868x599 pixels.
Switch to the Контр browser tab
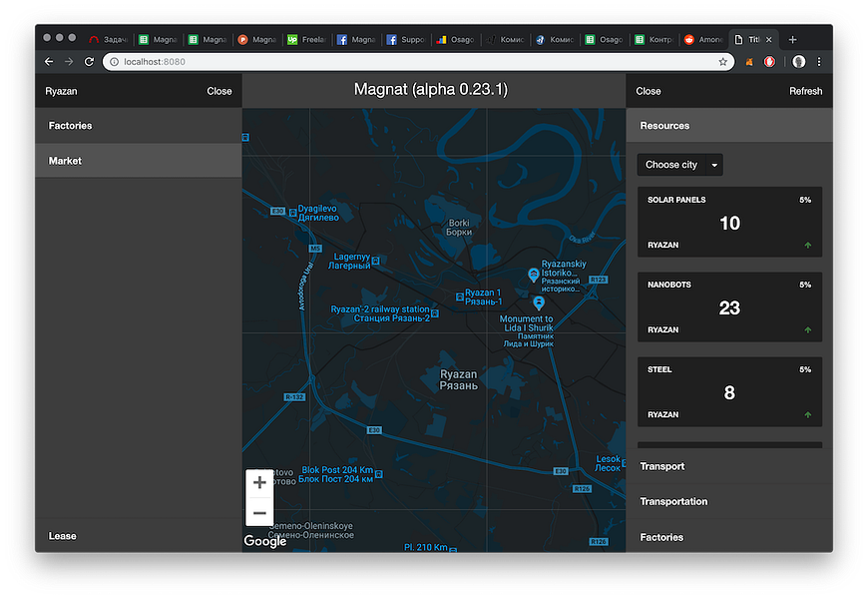coord(654,39)
